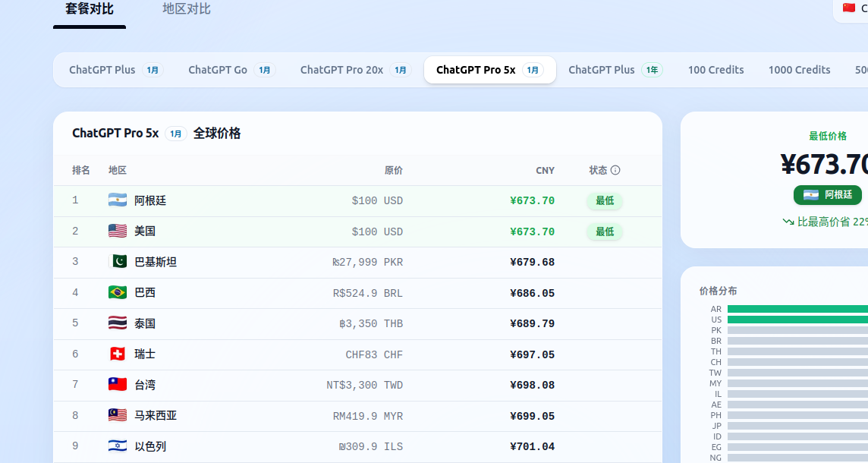Image resolution: width=868 pixels, height=463 pixels.
Task: Click the Switzerland flag in row 6
Action: pyautogui.click(x=118, y=354)
